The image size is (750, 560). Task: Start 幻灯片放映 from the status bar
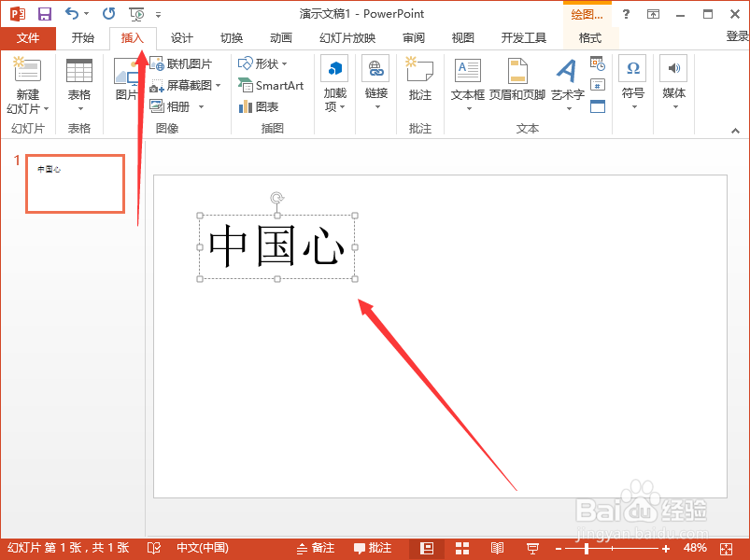(x=533, y=548)
